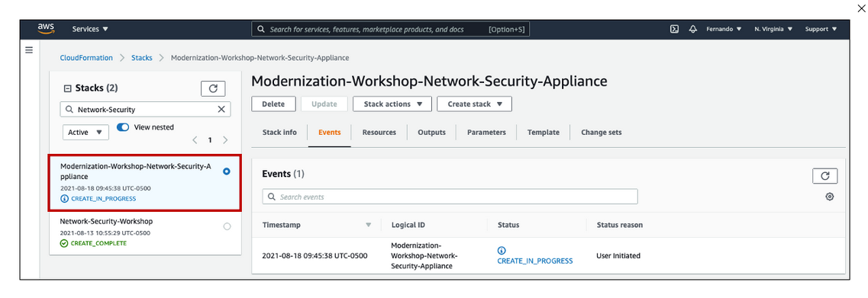The height and width of the screenshot is (298, 868).
Task: Close the image viewer with X
Action: pos(860,8)
